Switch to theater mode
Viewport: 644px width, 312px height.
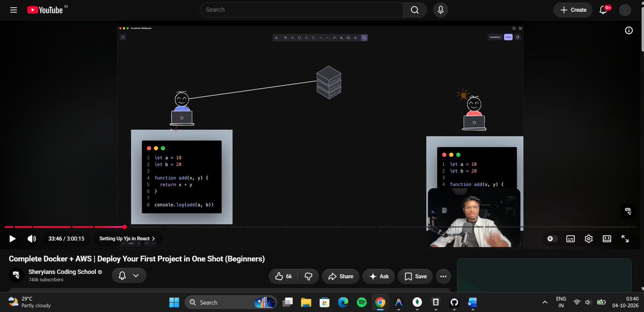coord(607,238)
